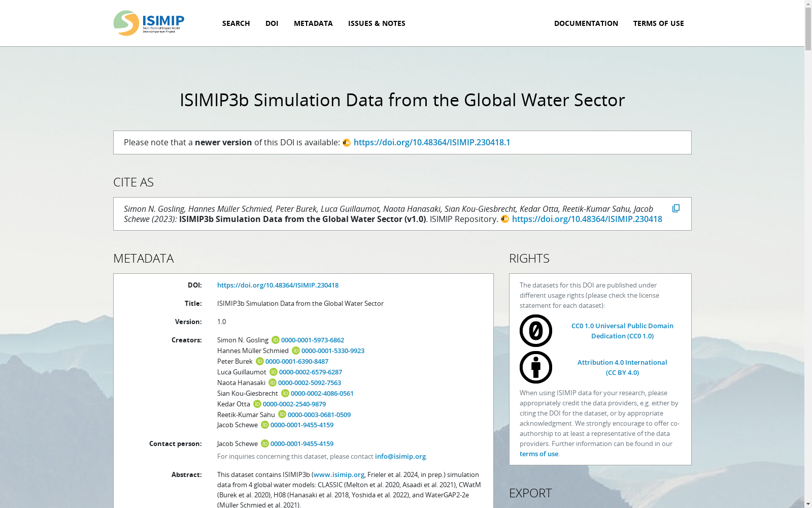Open ORCID 0000-0001-6390-8487 link
This screenshot has width=812, height=508.
pyautogui.click(x=297, y=361)
